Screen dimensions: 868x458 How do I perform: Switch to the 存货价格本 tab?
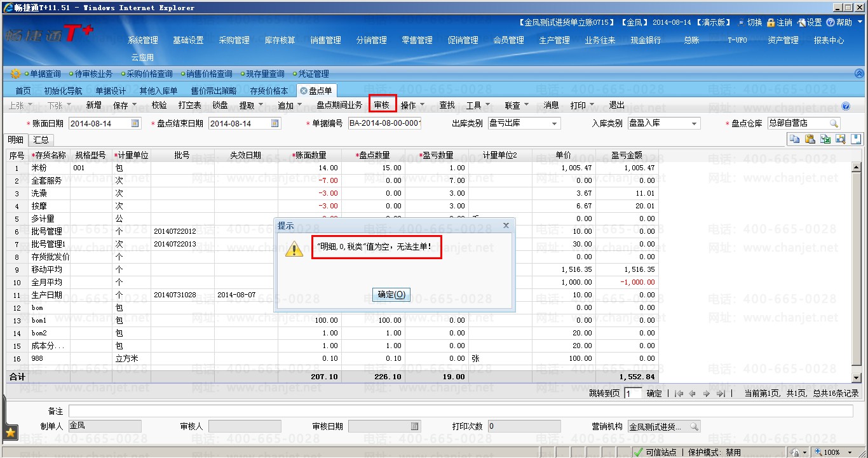tap(269, 91)
